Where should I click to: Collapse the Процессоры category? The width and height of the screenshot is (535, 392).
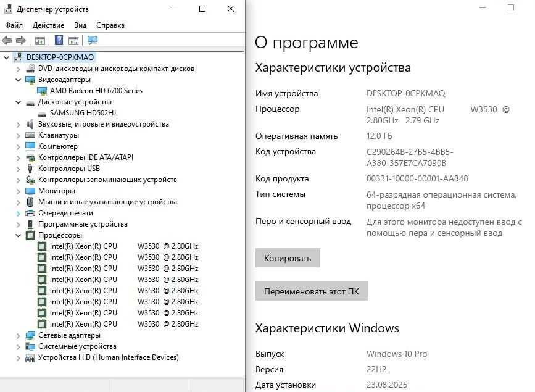click(19, 236)
